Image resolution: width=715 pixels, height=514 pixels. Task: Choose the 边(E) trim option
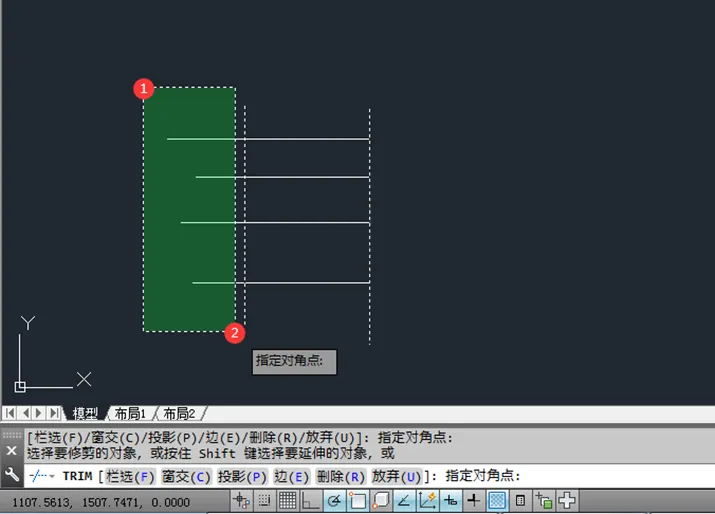coord(292,476)
